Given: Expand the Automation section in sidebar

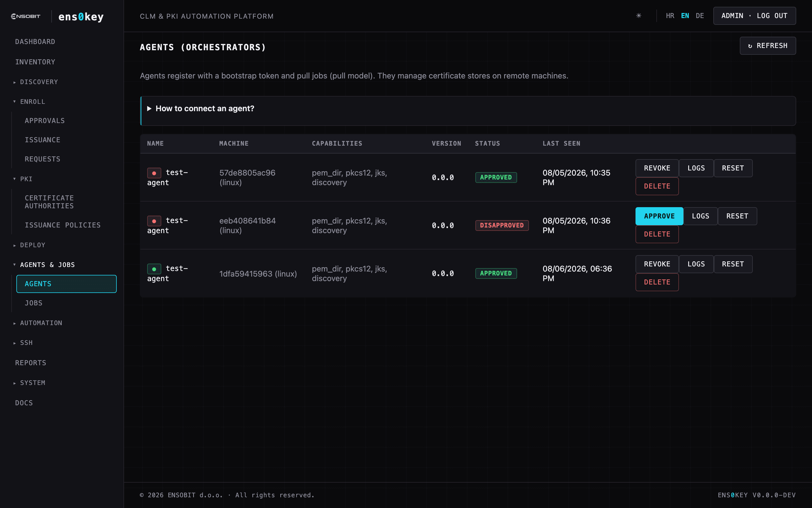Looking at the screenshot, I should [x=37, y=323].
